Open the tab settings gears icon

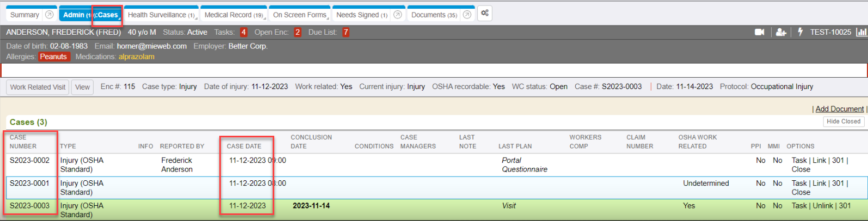click(x=485, y=14)
